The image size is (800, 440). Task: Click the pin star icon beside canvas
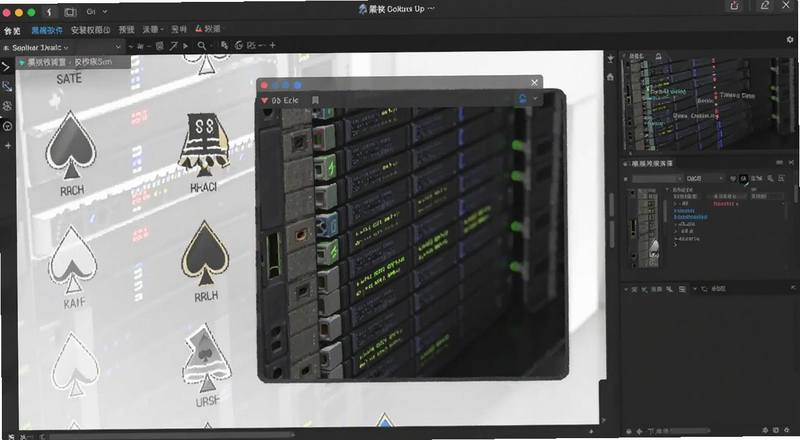pos(610,59)
